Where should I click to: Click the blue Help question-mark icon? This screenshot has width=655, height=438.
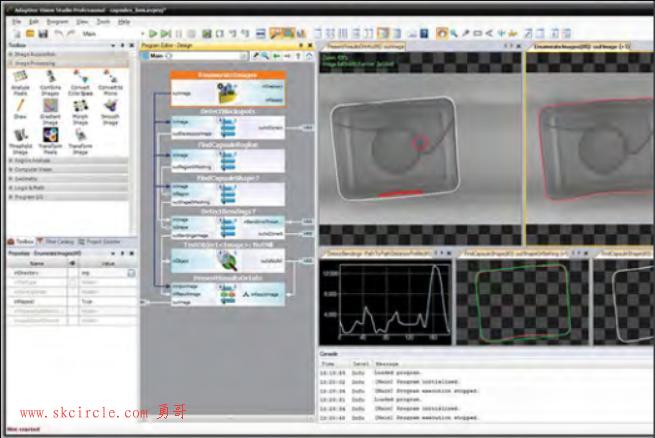click(x=424, y=33)
